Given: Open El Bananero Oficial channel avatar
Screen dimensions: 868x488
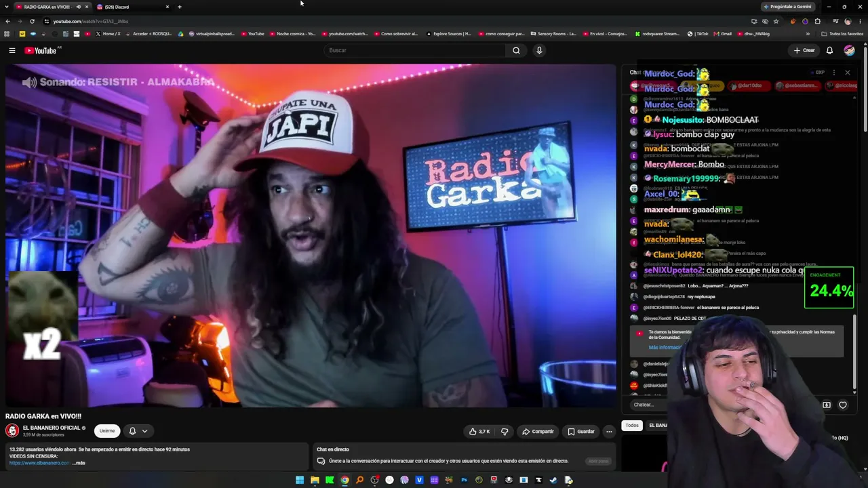Looking at the screenshot, I should [12, 430].
